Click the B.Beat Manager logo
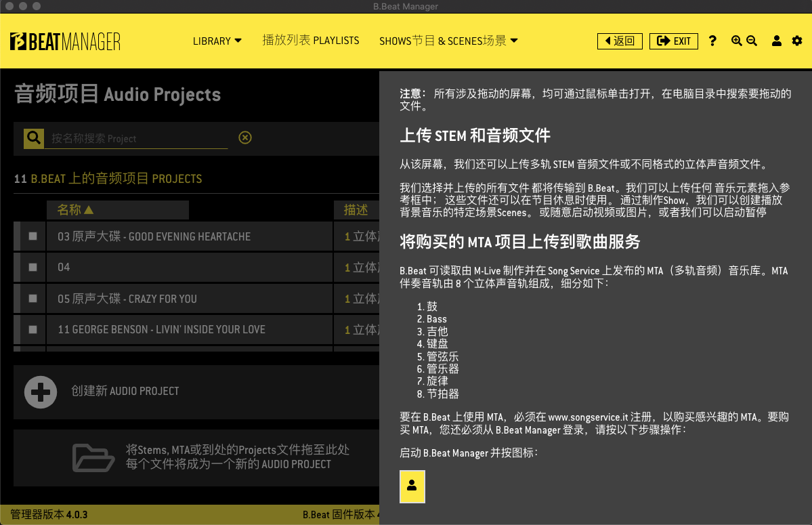The height and width of the screenshot is (525, 812). point(65,41)
